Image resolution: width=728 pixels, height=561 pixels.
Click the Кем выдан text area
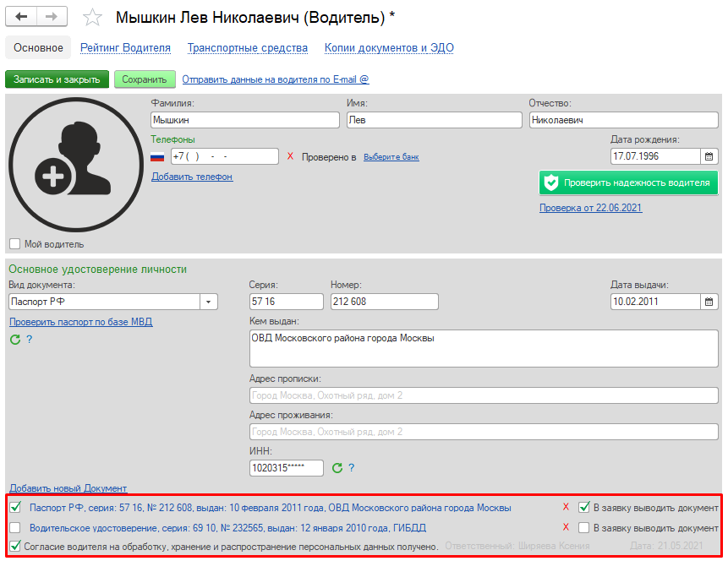point(484,348)
